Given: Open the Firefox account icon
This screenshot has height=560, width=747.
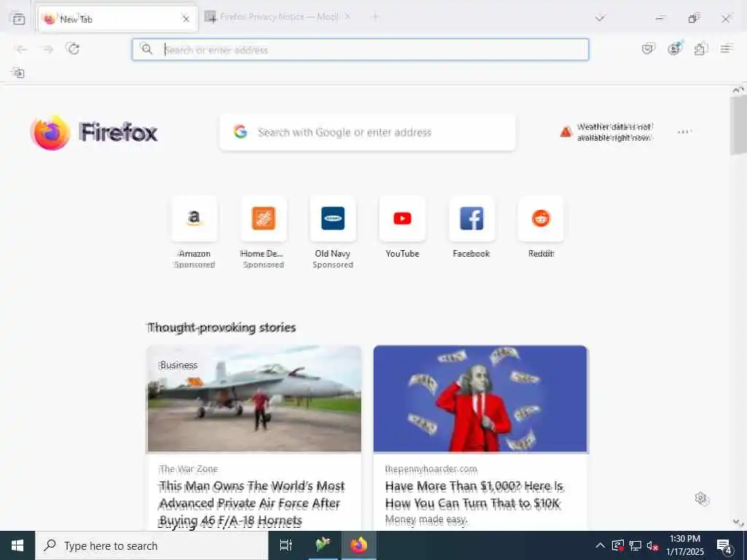Looking at the screenshot, I should [675, 49].
